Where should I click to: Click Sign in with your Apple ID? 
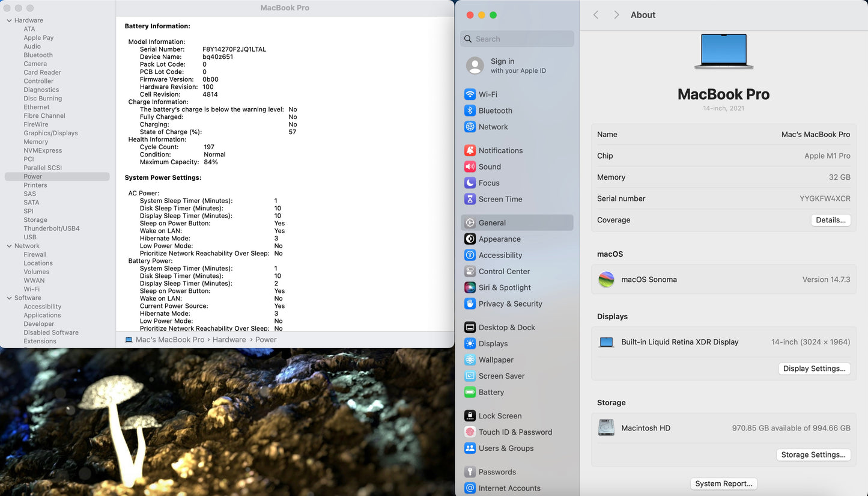click(518, 66)
